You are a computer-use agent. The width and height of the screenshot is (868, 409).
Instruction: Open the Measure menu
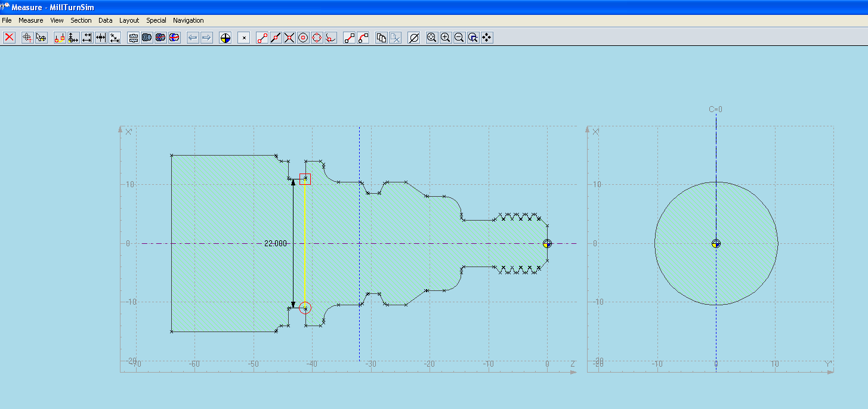(31, 20)
